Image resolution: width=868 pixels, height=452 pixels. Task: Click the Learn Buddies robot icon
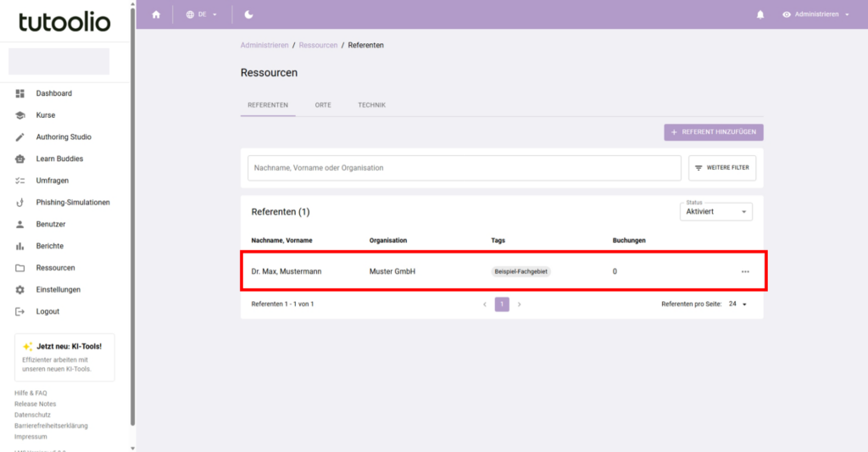click(x=20, y=159)
